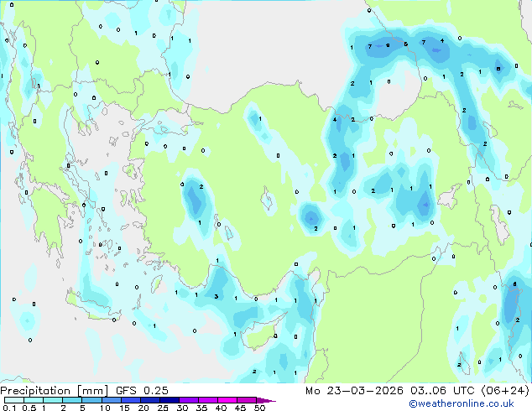Select the 5–10 mm legend color box
Image resolution: width=532 pixels, height=411 pixels.
[91, 400]
